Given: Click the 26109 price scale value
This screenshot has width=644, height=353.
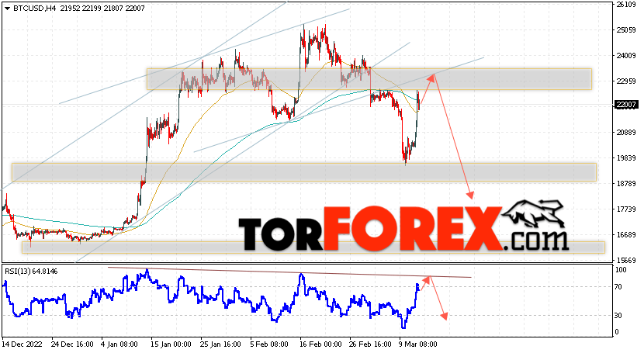Looking at the screenshot, I should coord(626,5).
